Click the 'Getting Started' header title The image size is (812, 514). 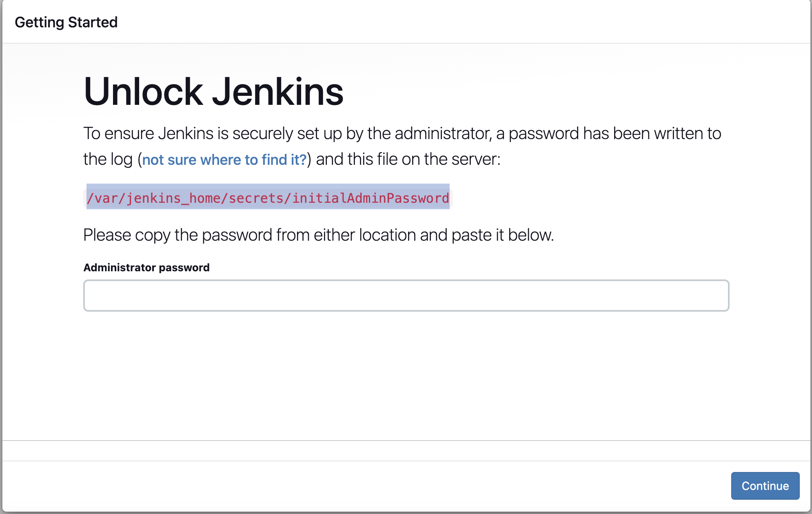[66, 22]
